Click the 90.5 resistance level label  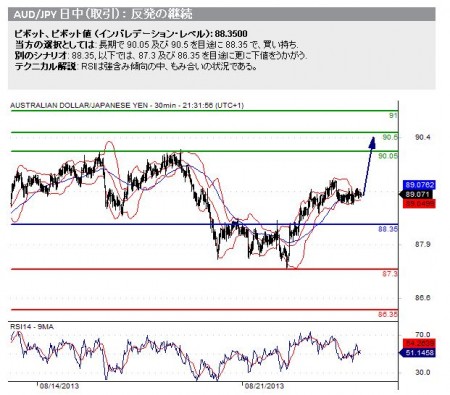390,137
